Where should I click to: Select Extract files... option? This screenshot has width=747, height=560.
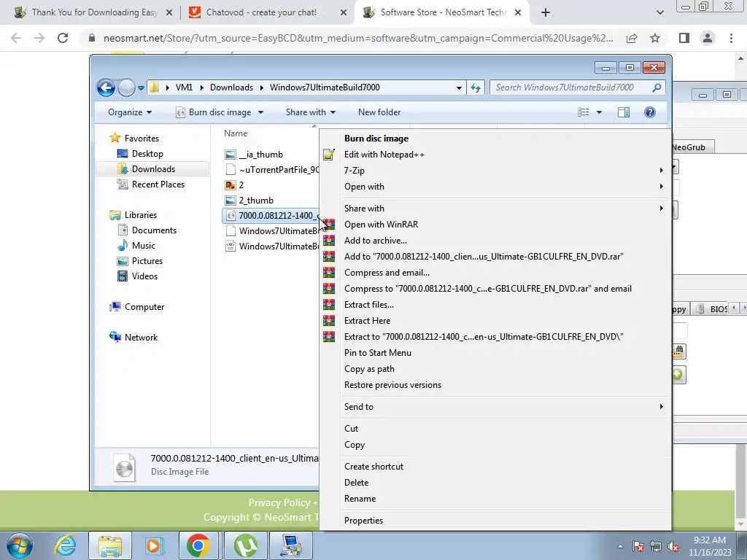click(x=495, y=305)
